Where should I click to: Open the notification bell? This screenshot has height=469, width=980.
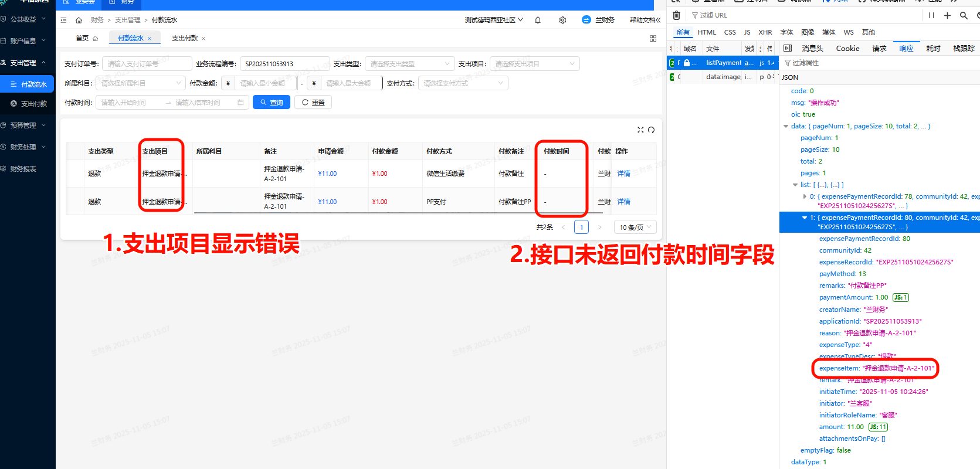pos(538,20)
